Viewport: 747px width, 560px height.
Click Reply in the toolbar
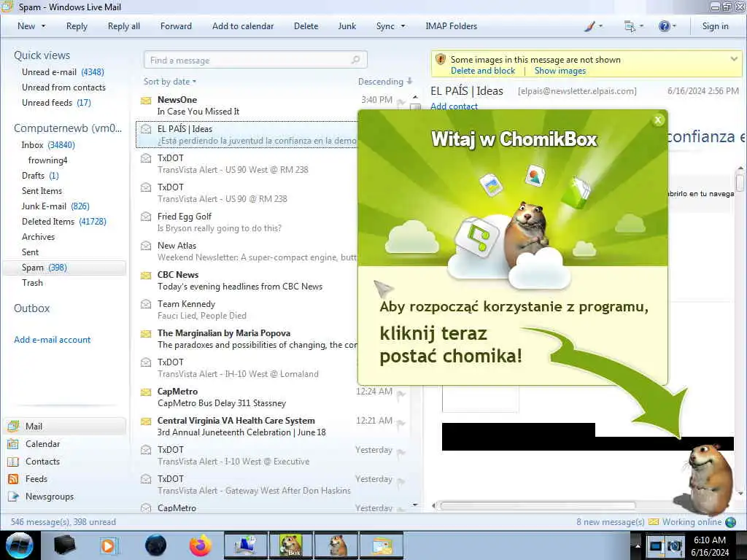(x=77, y=26)
